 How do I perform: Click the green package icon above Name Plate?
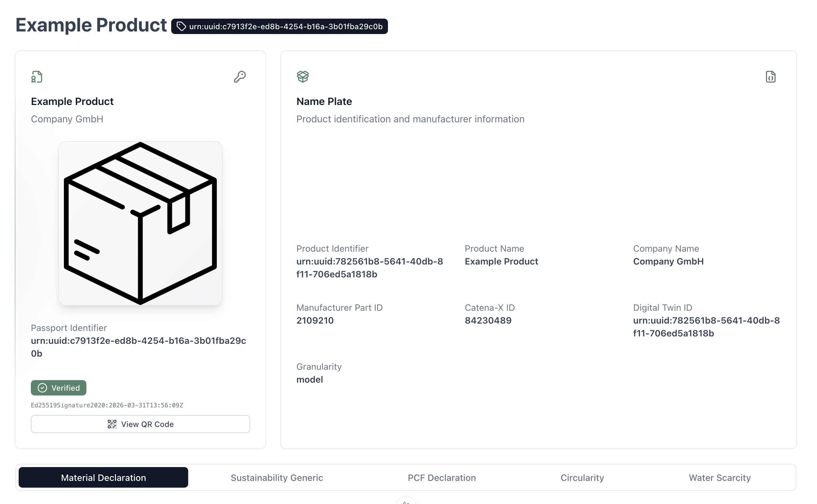pos(303,76)
